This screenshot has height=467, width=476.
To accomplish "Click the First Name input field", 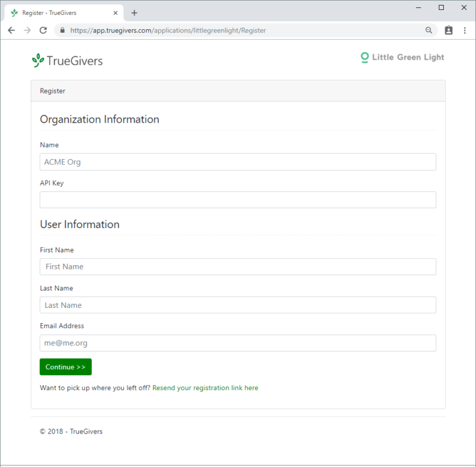I will point(237,267).
